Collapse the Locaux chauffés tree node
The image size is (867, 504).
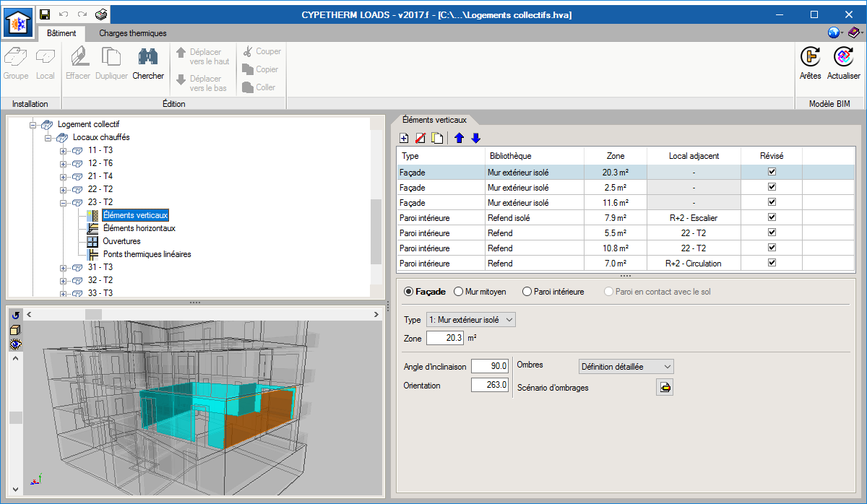coord(48,137)
